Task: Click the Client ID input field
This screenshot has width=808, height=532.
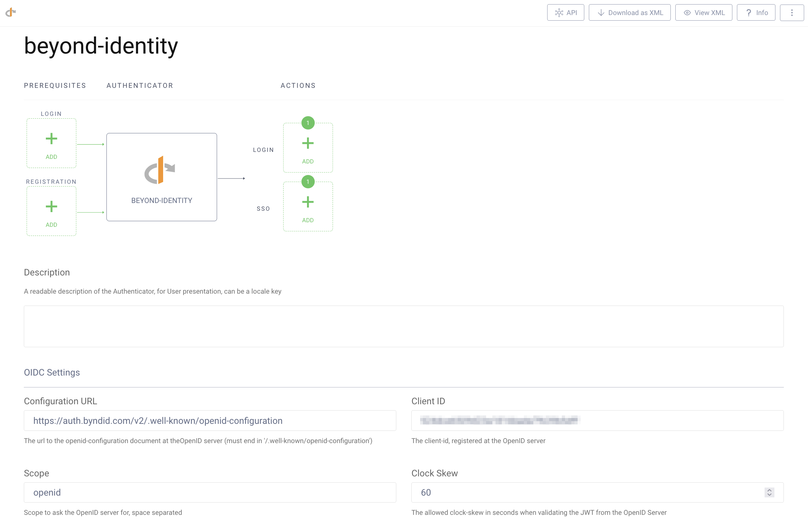Action: point(597,420)
